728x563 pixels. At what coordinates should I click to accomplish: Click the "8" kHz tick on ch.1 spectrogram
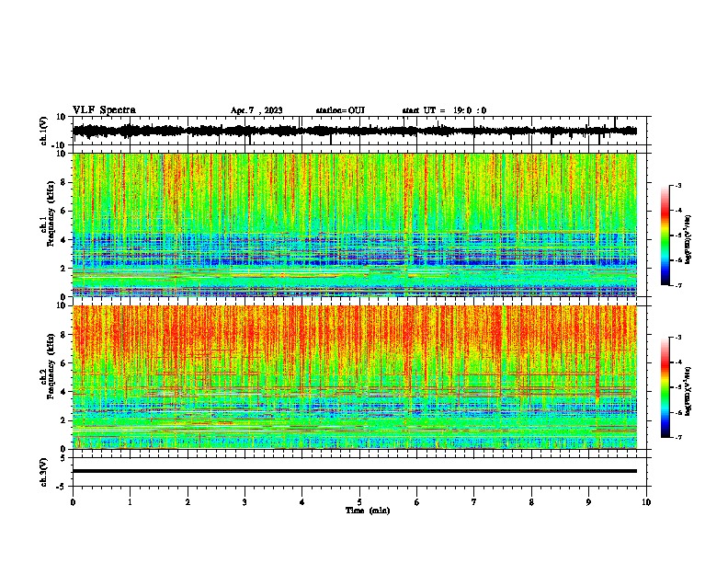point(64,182)
